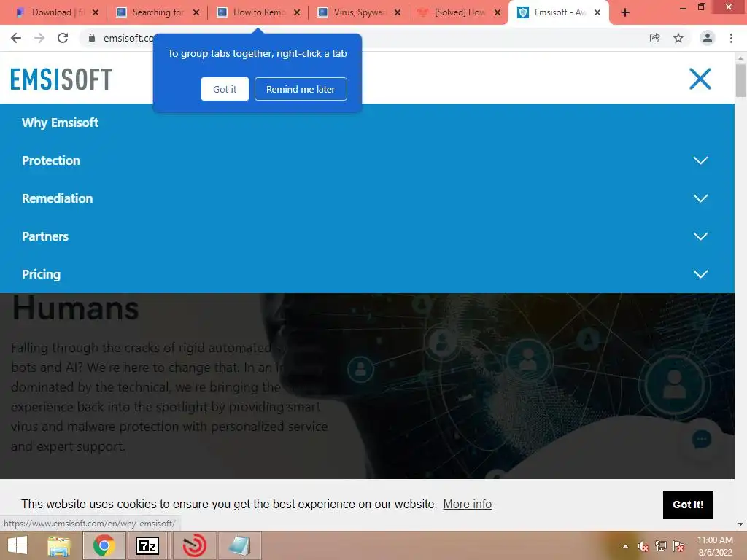Select the Emsisoft tab

(558, 12)
